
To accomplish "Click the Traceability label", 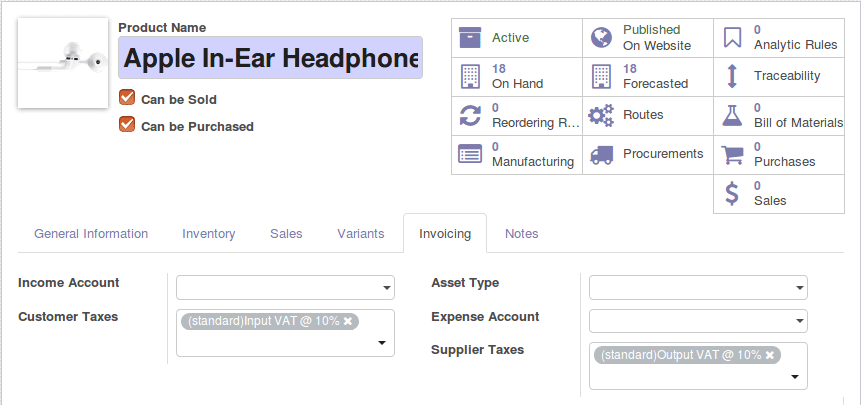I will [x=787, y=76].
